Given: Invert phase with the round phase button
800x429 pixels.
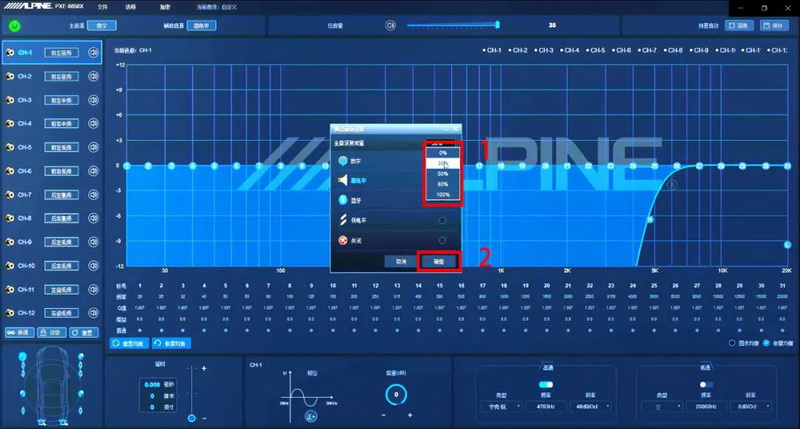Looking at the screenshot, I should tap(311, 416).
